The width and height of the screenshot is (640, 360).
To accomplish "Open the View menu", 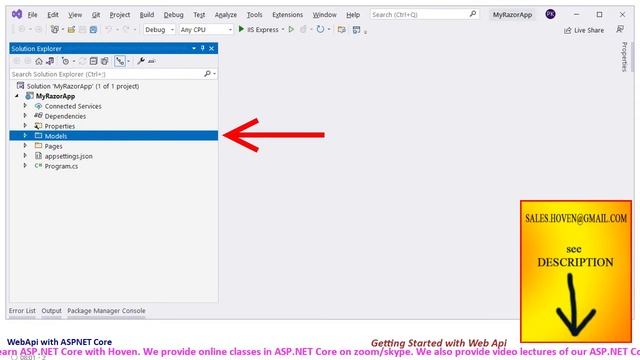I will (x=75, y=15).
